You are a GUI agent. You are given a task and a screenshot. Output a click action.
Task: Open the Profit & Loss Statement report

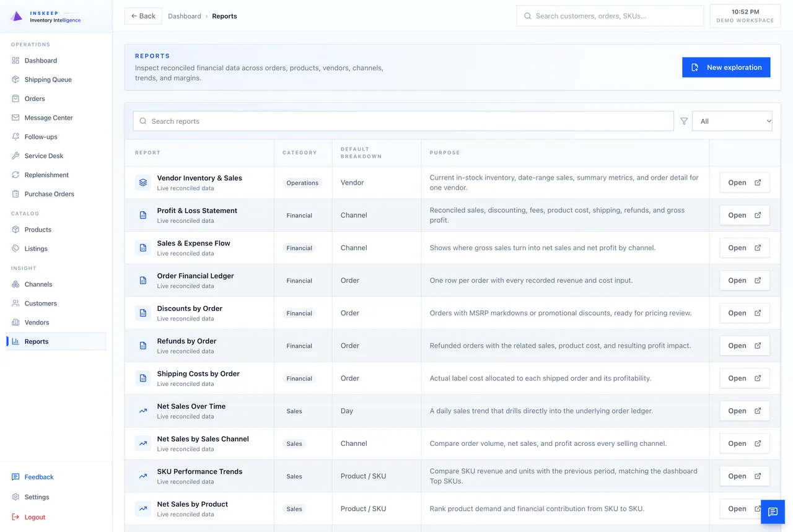(745, 215)
